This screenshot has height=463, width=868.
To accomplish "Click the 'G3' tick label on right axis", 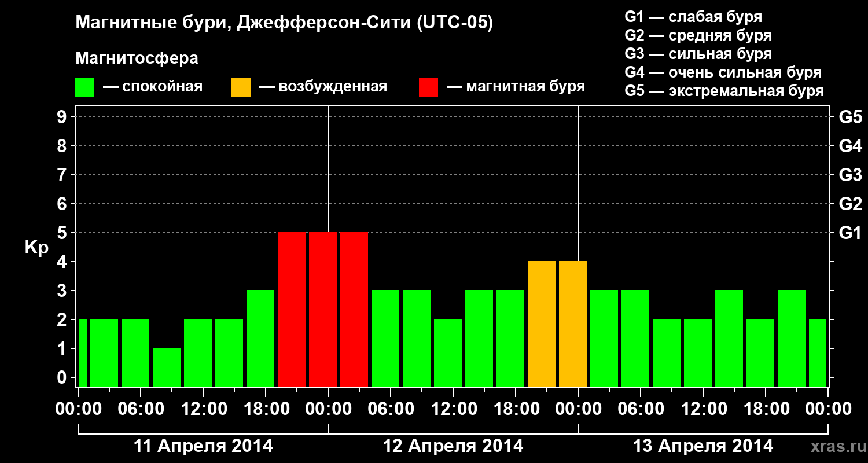I will (851, 175).
